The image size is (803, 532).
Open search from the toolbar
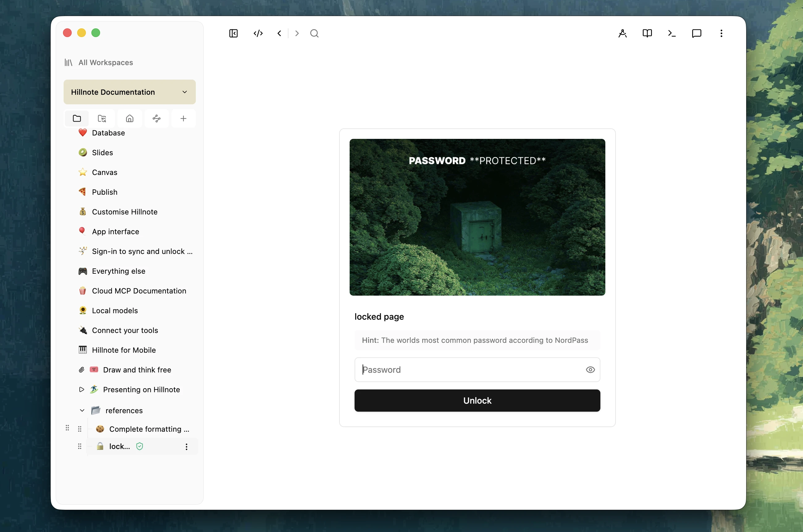[x=314, y=33]
